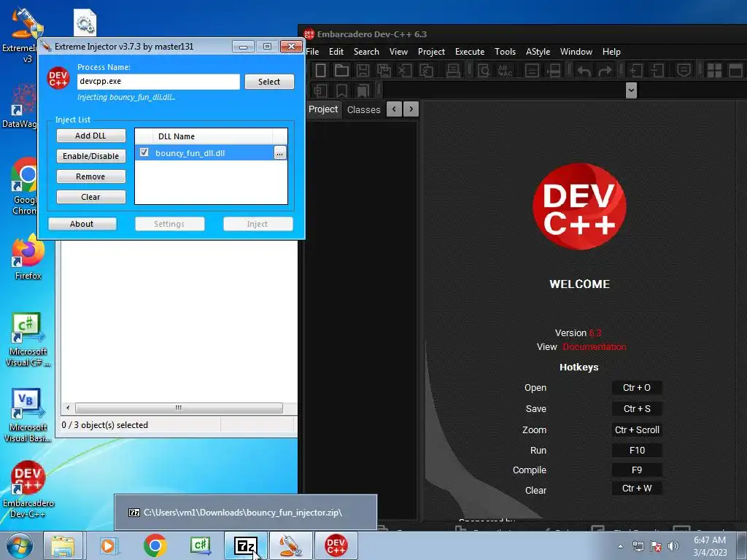The image size is (747, 560).
Task: Open Firefox desktop shortcut
Action: point(28,257)
